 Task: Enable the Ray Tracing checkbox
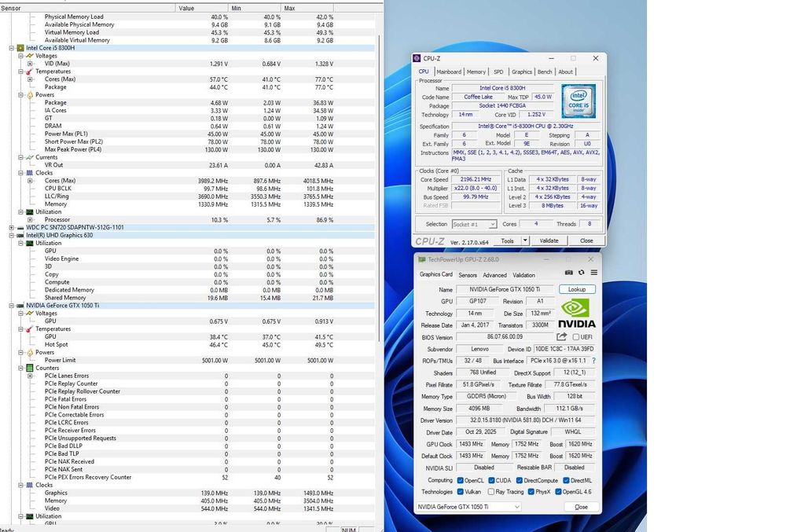pos(491,492)
